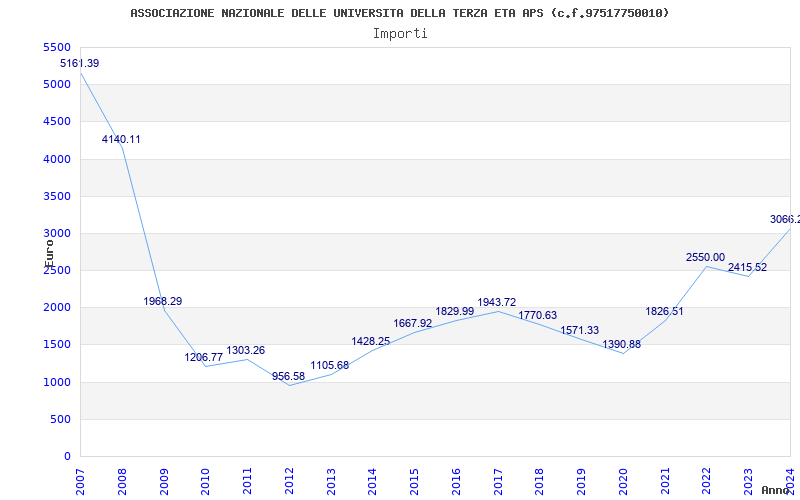
Task: Click the 4500 y-axis tick label
Action: point(57,121)
